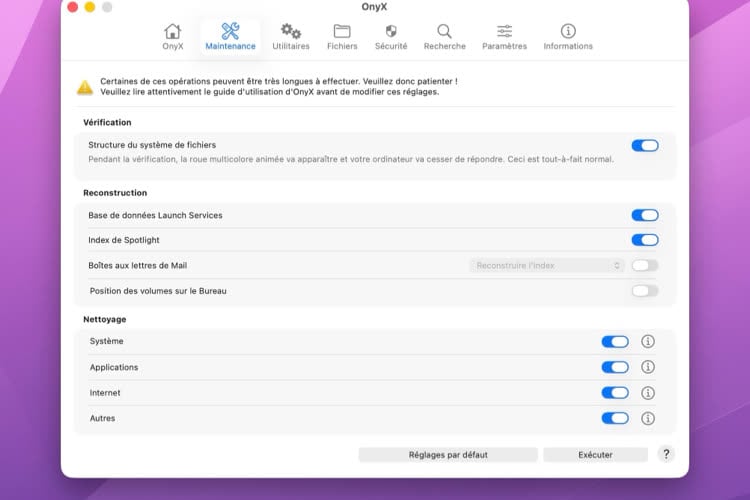The width and height of the screenshot is (750, 500).
Task: Select the Utilitaires gears icon
Action: [291, 32]
